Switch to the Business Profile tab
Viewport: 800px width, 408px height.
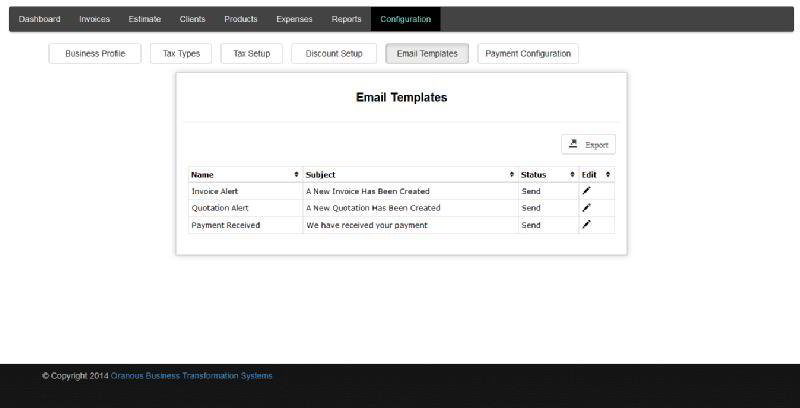click(x=95, y=54)
